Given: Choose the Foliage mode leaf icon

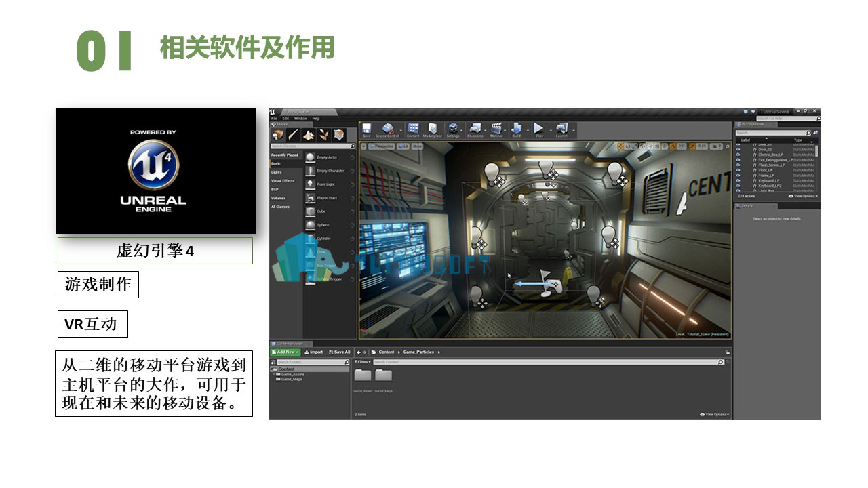Looking at the screenshot, I should point(323,135).
